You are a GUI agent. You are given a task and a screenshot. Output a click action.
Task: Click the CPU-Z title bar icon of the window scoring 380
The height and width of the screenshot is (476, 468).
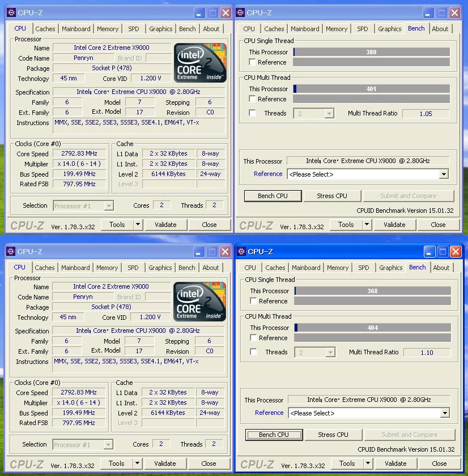tap(240, 12)
